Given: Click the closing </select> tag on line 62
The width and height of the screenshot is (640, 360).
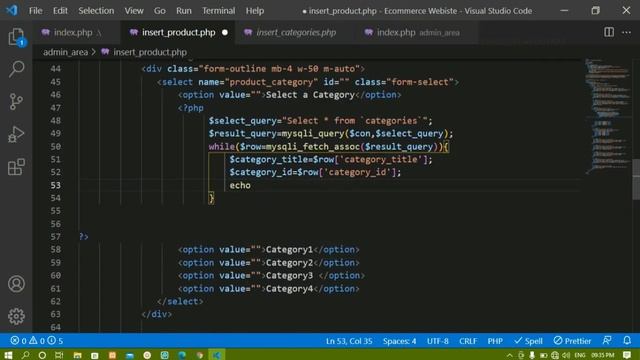Looking at the screenshot, I should 180,302.
